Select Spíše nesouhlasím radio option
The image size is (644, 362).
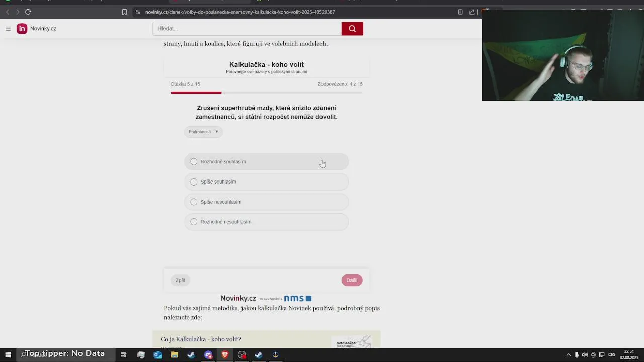[266, 202]
